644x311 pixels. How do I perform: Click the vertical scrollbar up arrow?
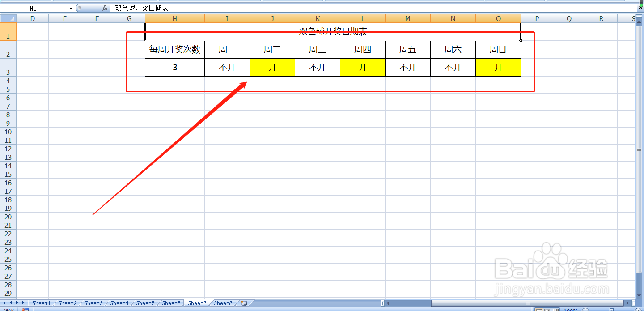(639, 22)
